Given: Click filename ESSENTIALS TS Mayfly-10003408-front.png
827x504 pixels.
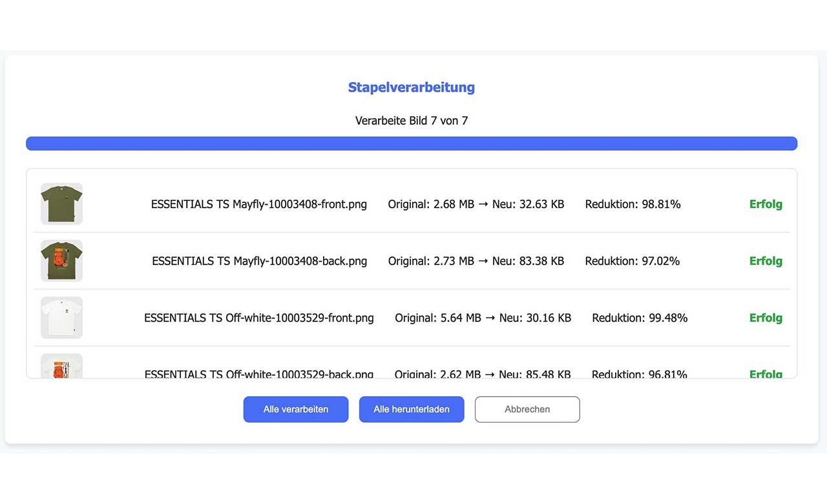Looking at the screenshot, I should pos(258,204).
